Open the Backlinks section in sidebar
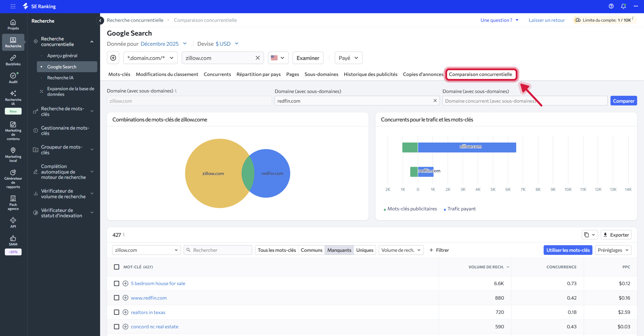Screen dimensions: 644x336 13,60
